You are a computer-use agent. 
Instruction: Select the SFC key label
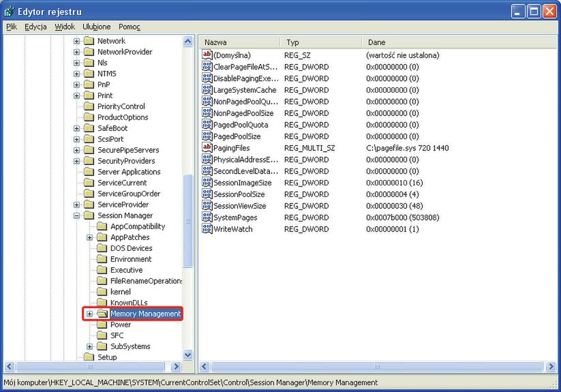pyautogui.click(x=117, y=335)
